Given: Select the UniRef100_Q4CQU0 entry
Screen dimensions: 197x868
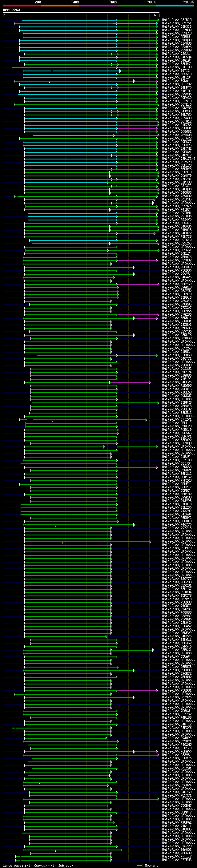Looking at the screenshot, I should coord(177,189).
